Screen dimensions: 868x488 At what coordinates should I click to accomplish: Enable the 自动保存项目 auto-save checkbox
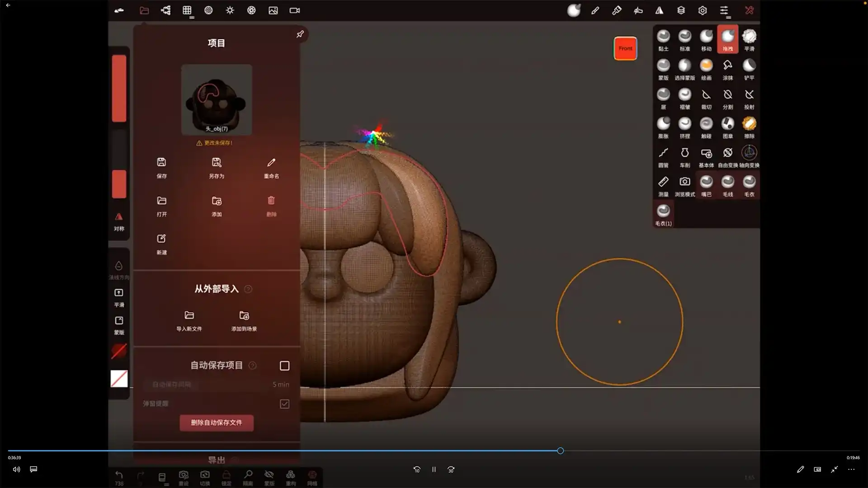pyautogui.click(x=284, y=366)
